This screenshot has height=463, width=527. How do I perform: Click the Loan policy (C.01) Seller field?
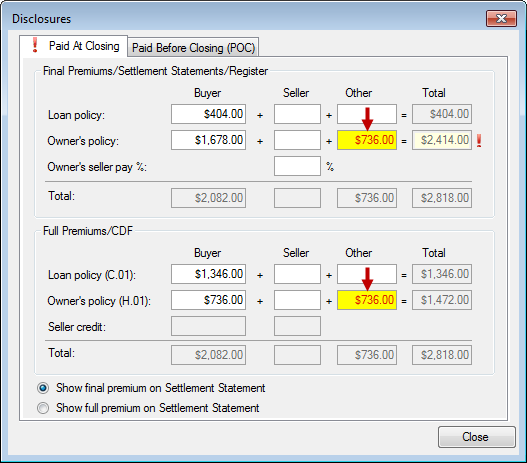point(297,274)
